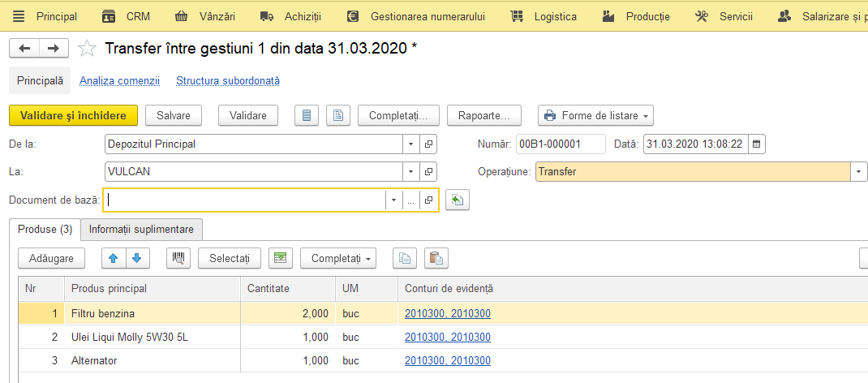Expand the De la dropdown arrow

click(410, 144)
